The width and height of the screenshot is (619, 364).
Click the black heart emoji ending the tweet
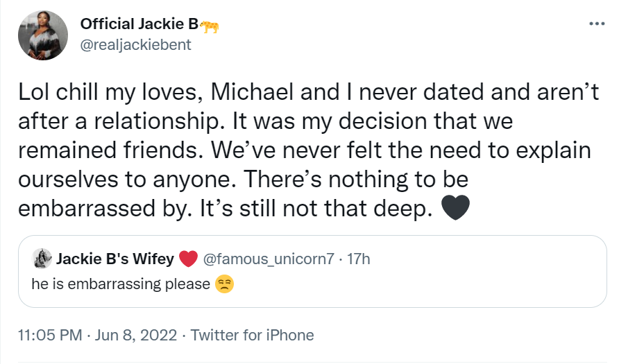pyautogui.click(x=455, y=207)
